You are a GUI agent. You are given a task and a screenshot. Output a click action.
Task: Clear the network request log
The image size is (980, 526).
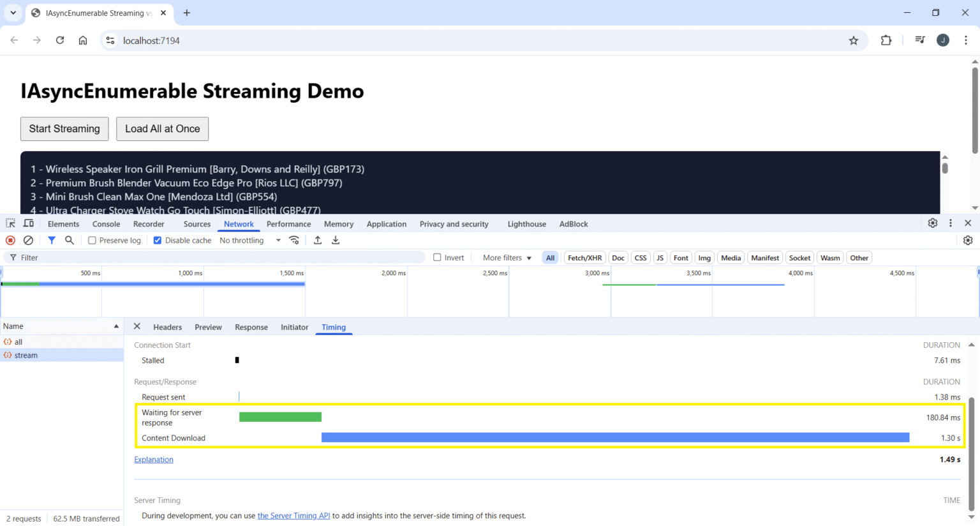click(27, 240)
